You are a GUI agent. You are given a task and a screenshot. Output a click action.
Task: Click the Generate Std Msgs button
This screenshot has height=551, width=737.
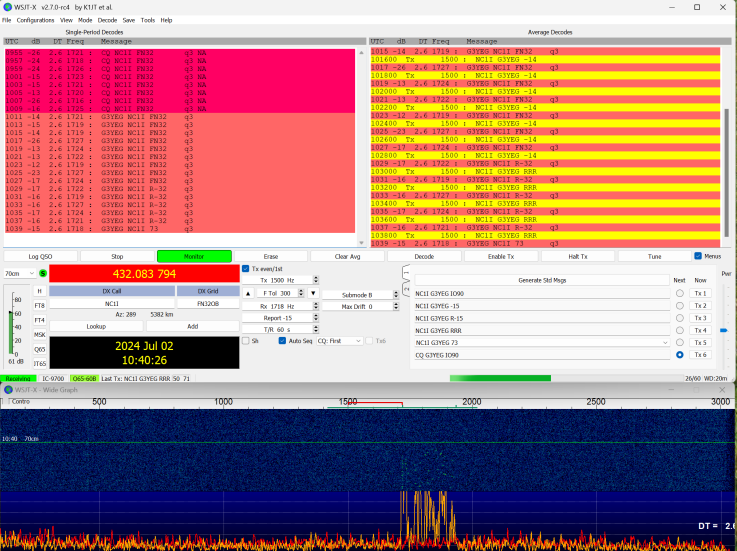point(542,280)
